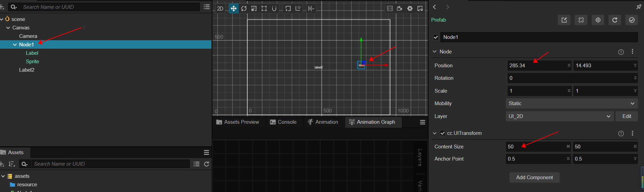Collapse the Canvas node
Image resolution: width=644 pixels, height=192 pixels.
[x=8, y=28]
